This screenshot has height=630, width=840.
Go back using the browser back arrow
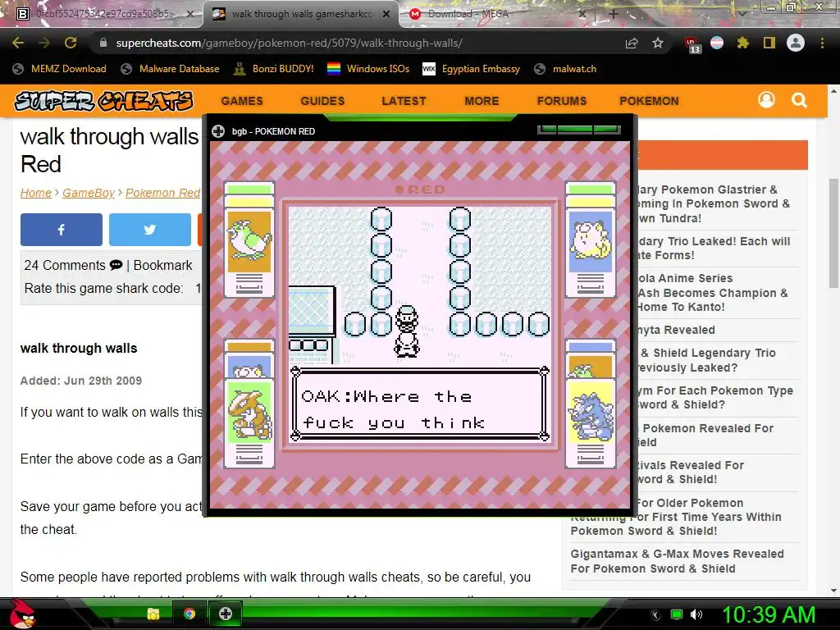[x=18, y=43]
